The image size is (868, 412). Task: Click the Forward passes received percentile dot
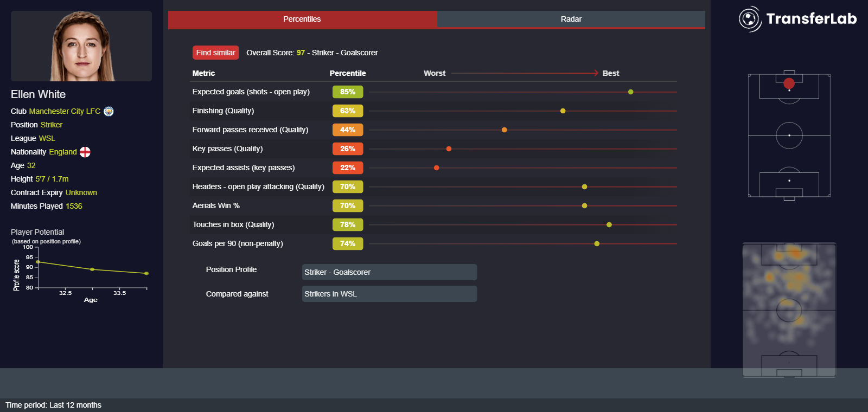tap(504, 130)
